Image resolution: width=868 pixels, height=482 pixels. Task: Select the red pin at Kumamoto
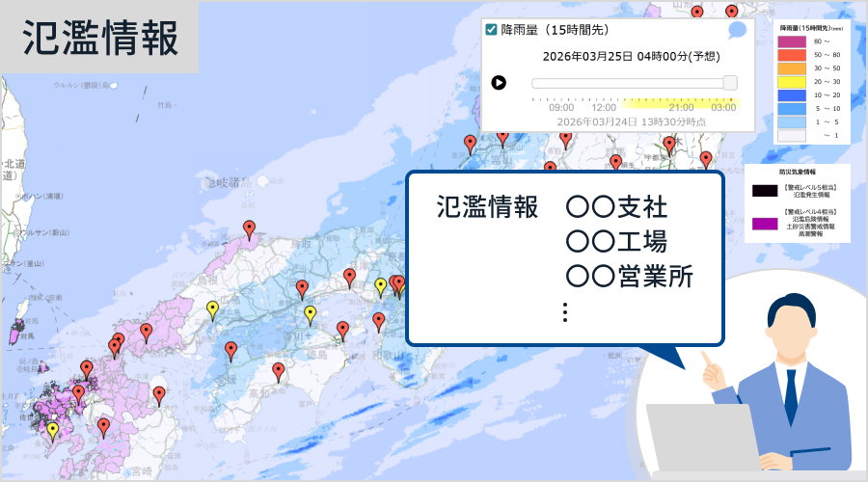pyautogui.click(x=103, y=427)
